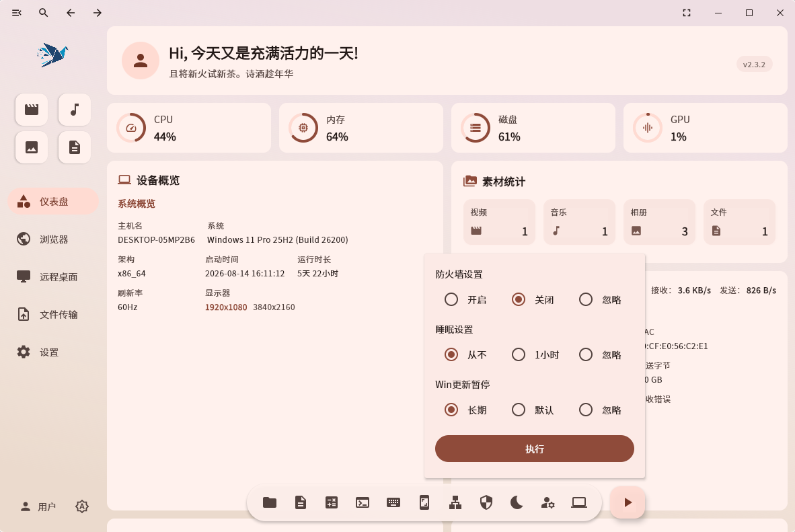Click the Windows 11 Pro 25H2 system text
795x532 pixels.
[x=277, y=240]
